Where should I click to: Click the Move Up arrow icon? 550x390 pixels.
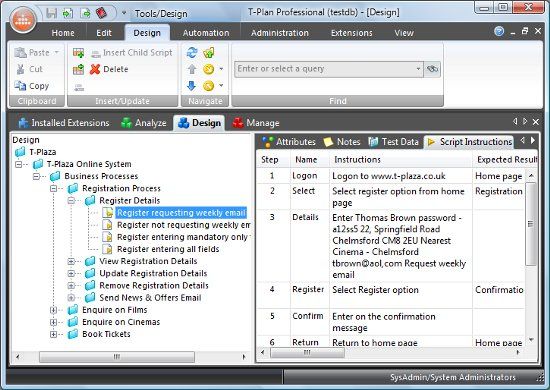coord(192,69)
